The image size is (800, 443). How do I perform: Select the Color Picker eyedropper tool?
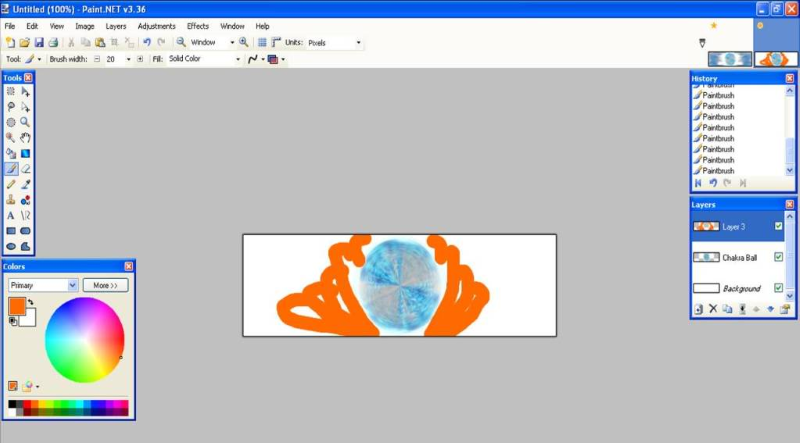click(26, 184)
